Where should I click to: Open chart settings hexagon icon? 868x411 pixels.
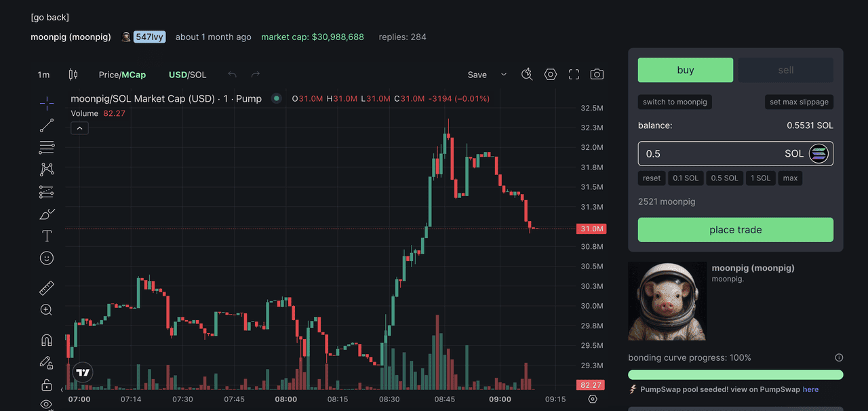click(x=551, y=75)
